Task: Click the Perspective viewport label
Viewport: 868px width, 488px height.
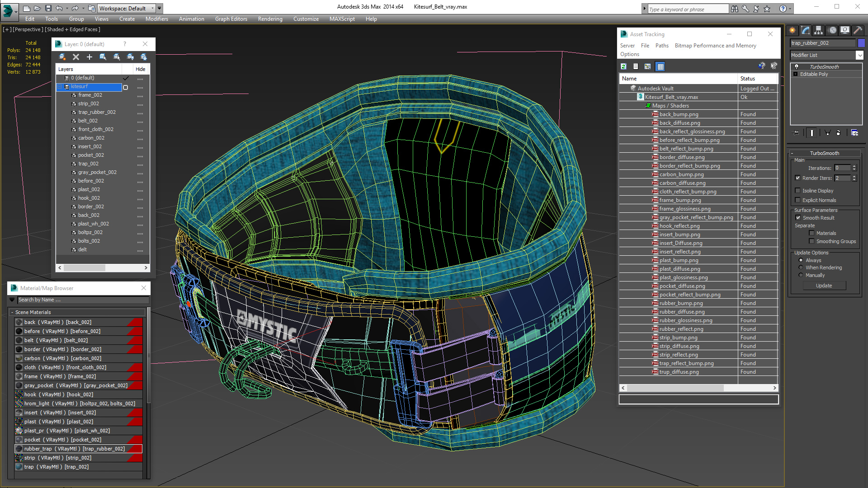Action: click(x=28, y=29)
